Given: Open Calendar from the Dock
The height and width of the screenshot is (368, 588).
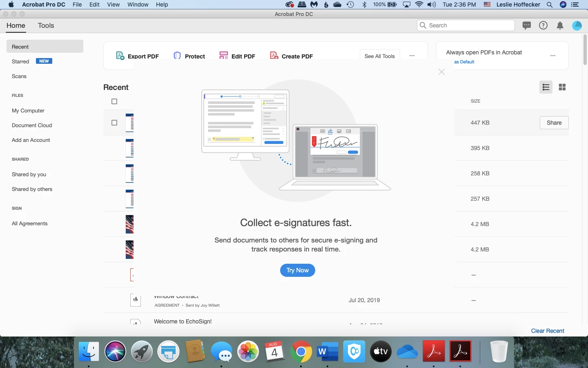Looking at the screenshot, I should click(274, 351).
